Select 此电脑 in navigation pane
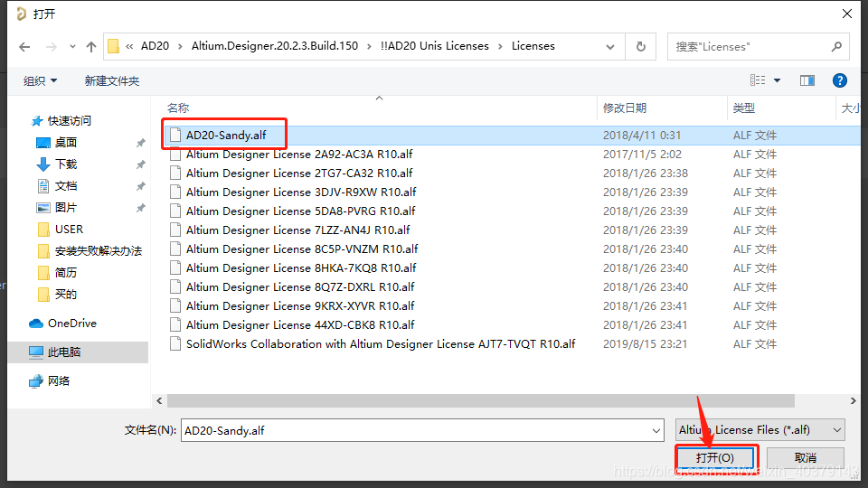Image resolution: width=868 pixels, height=488 pixels. click(63, 352)
